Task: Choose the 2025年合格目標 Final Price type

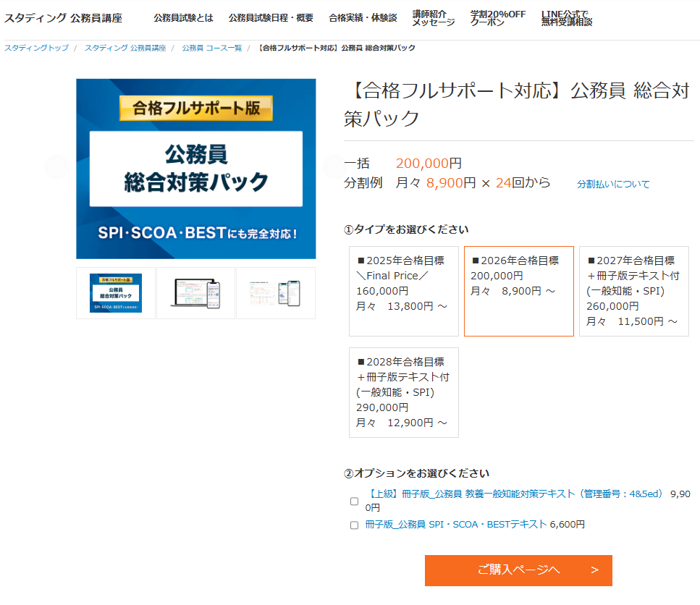Action: point(404,291)
